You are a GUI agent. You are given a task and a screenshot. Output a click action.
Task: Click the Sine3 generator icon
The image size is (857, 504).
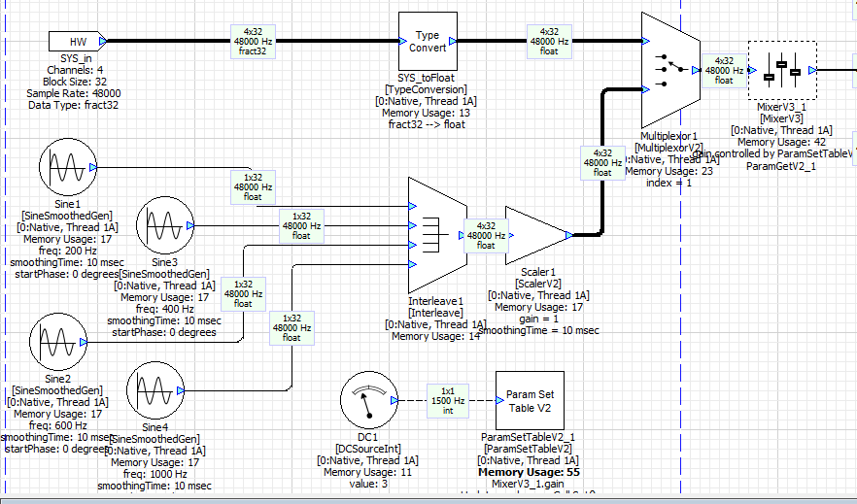[164, 227]
